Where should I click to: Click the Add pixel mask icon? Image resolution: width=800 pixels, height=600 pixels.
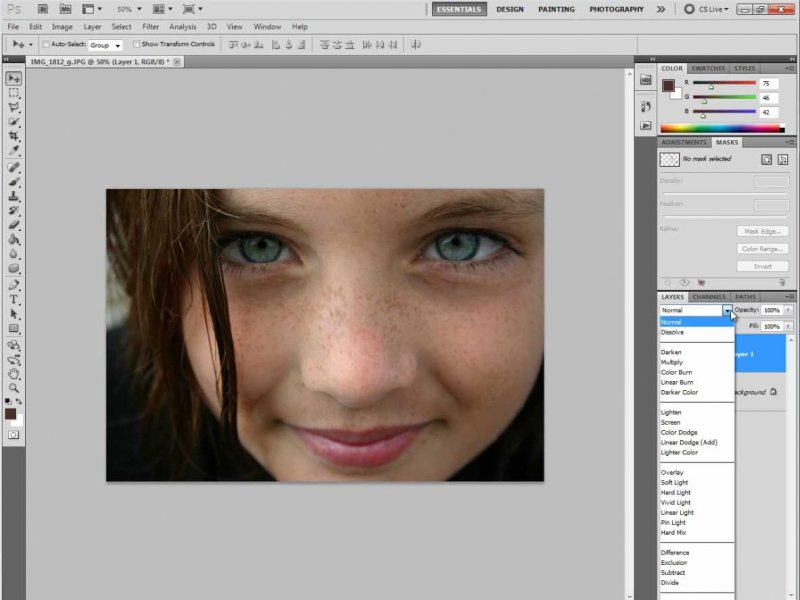pos(766,159)
